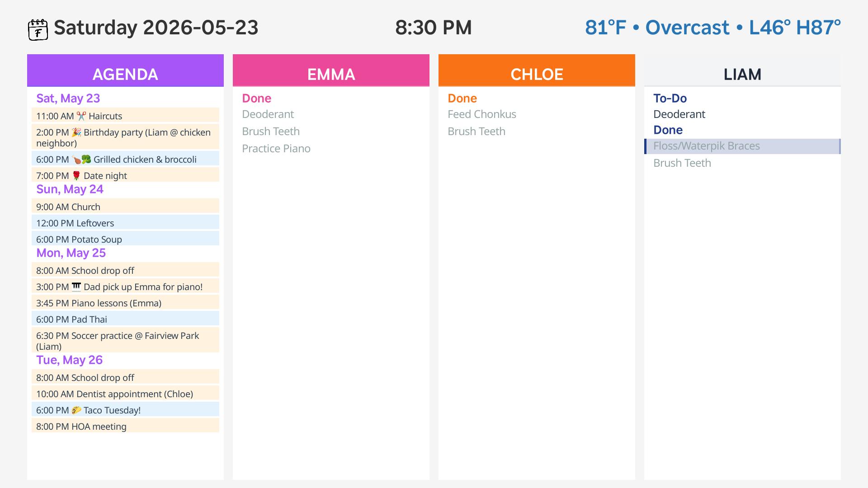Click the party popper icon on Birthday party
868x488 pixels.
click(76, 132)
